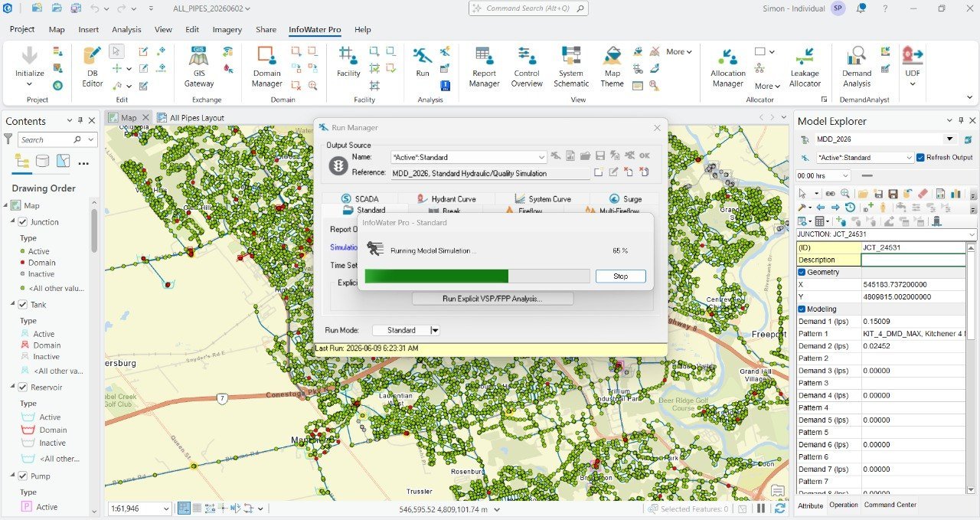Select the arrow select tool in Edit group
This screenshot has height=520, width=980.
(x=116, y=51)
